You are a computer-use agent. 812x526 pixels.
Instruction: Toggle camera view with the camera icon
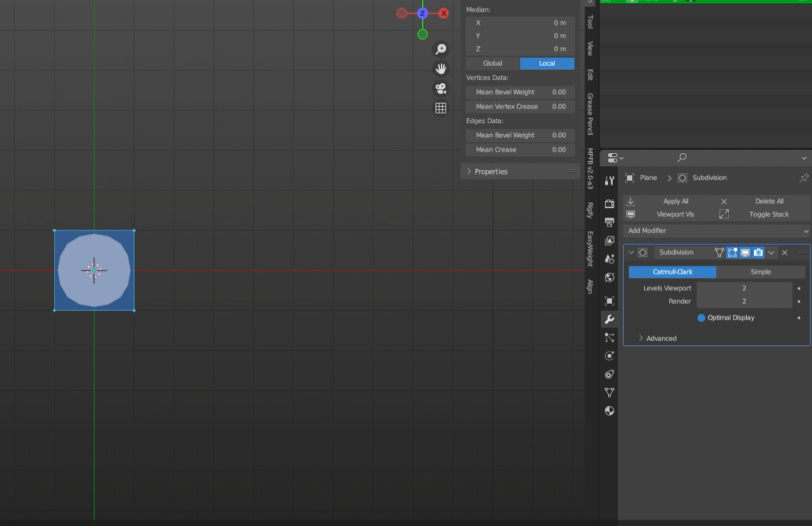click(x=441, y=88)
